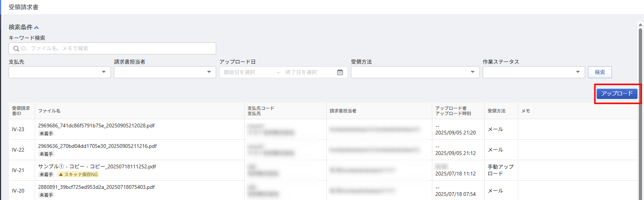Image resolution: width=644 pixels, height=200 pixels.
Task: Click the magnifier icon in keyword search
Action: [16, 48]
